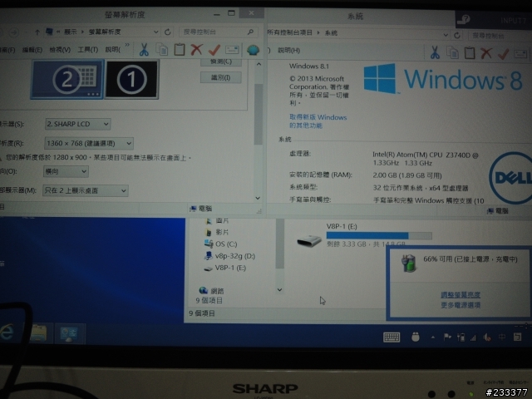Select 網路 in Explorer navigation pane
This screenshot has width=532, height=399.
pos(211,290)
